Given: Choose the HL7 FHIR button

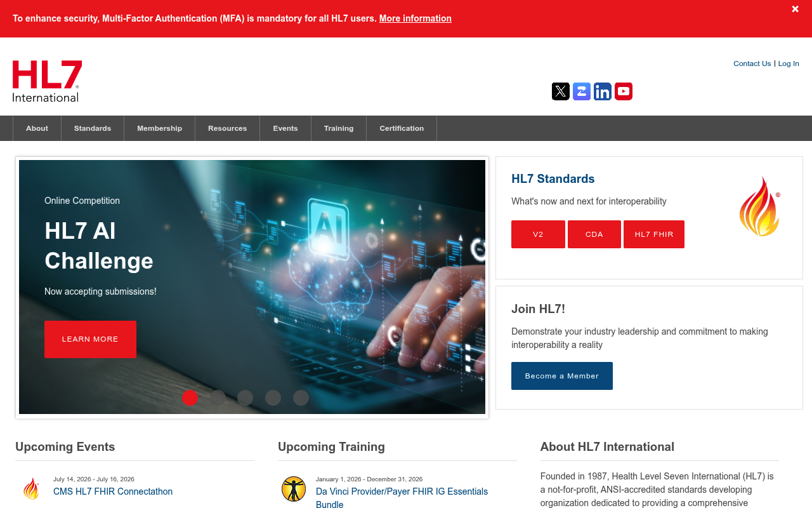Looking at the screenshot, I should (x=654, y=234).
